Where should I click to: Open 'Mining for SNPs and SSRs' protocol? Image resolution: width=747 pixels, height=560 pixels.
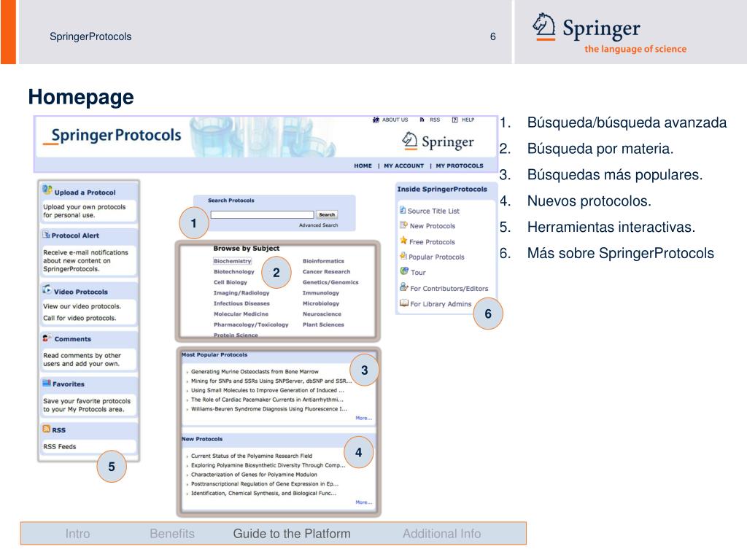pyautogui.click(x=271, y=381)
